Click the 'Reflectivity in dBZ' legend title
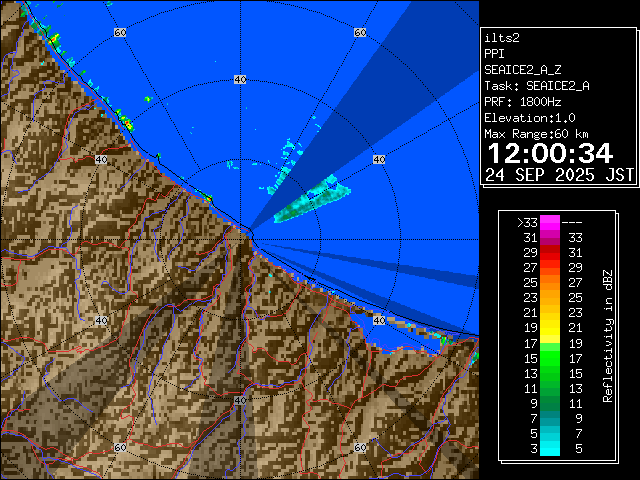 pos(607,335)
